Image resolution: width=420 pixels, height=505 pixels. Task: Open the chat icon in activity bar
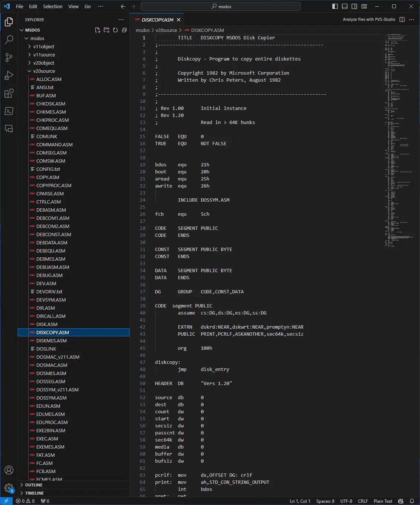click(9, 129)
